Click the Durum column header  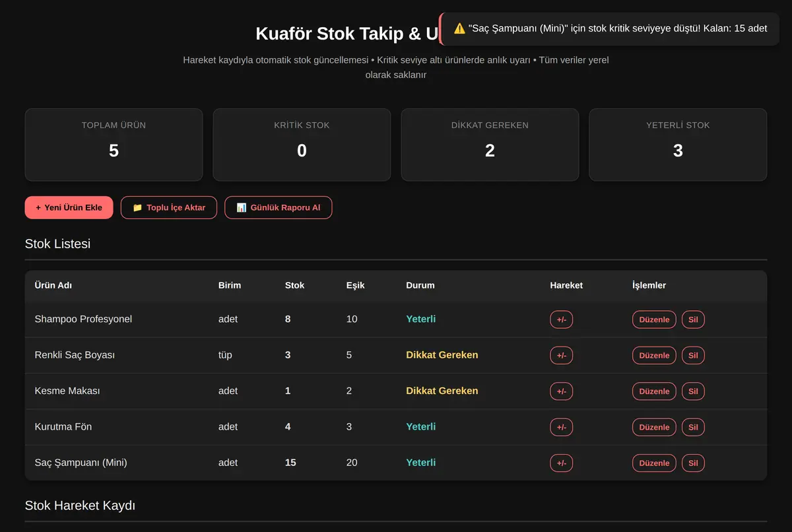tap(420, 285)
